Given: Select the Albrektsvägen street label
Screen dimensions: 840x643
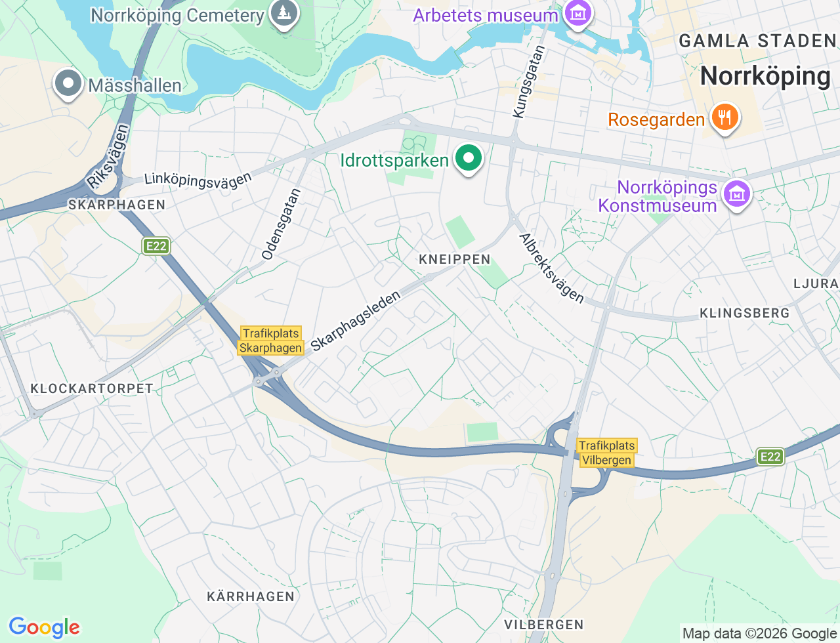Looking at the screenshot, I should pos(551,268).
